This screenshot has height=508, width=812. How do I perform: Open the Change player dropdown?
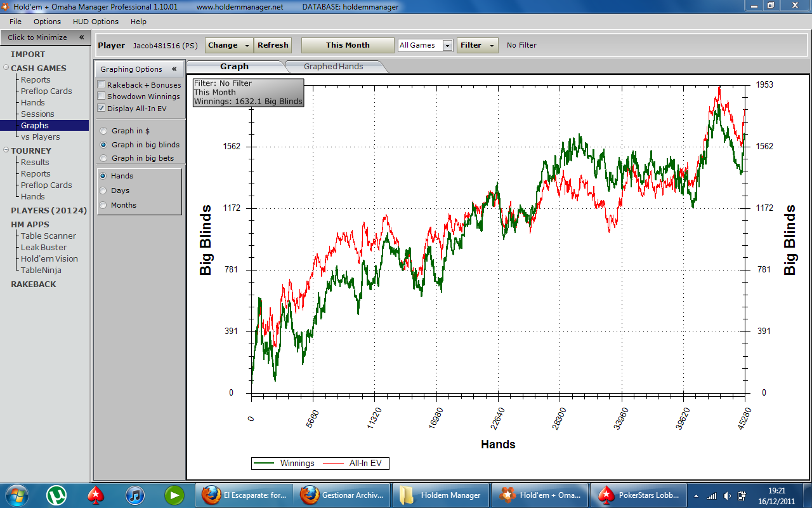click(x=229, y=45)
